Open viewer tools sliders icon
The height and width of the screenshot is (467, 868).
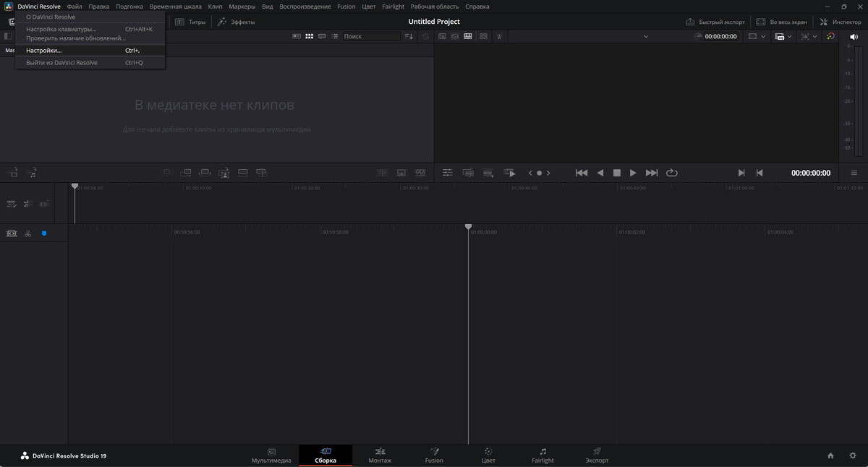(x=448, y=173)
